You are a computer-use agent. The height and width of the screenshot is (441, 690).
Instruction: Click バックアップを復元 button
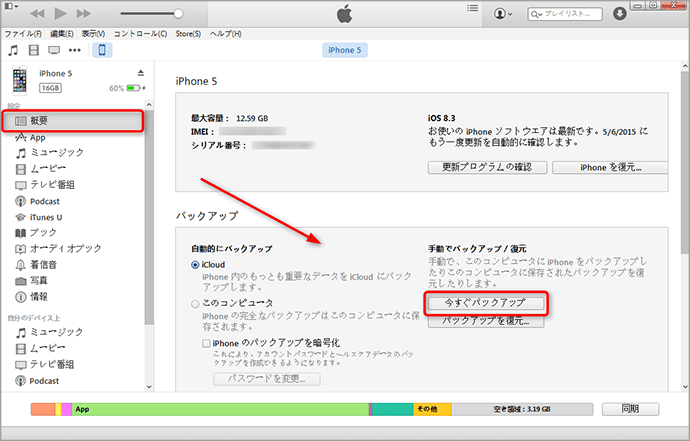(486, 321)
